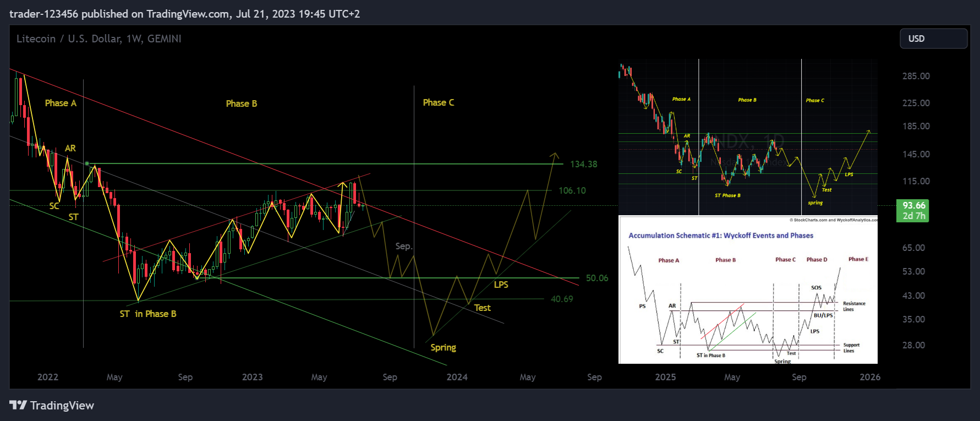Click the 'SC' annotation on main chart

coord(54,206)
